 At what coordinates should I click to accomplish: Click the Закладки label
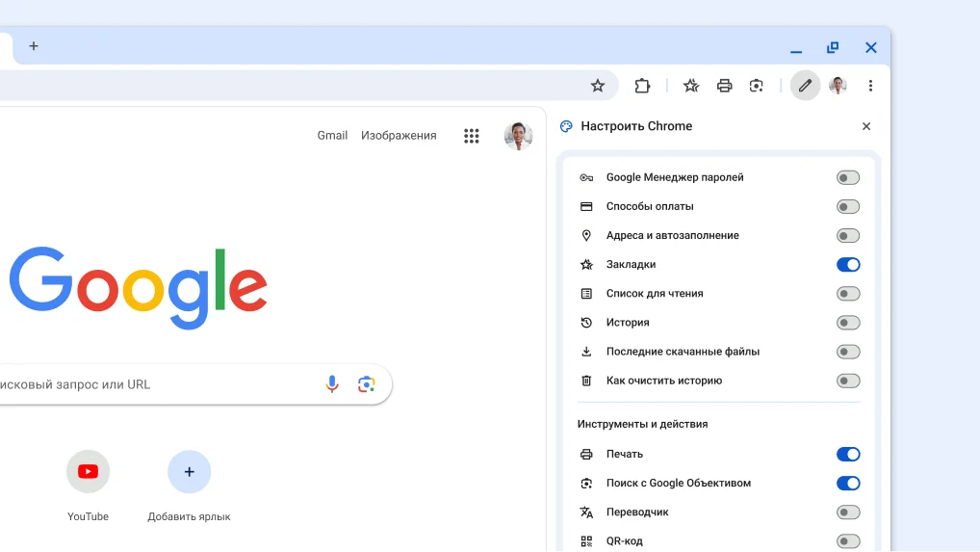pos(631,264)
